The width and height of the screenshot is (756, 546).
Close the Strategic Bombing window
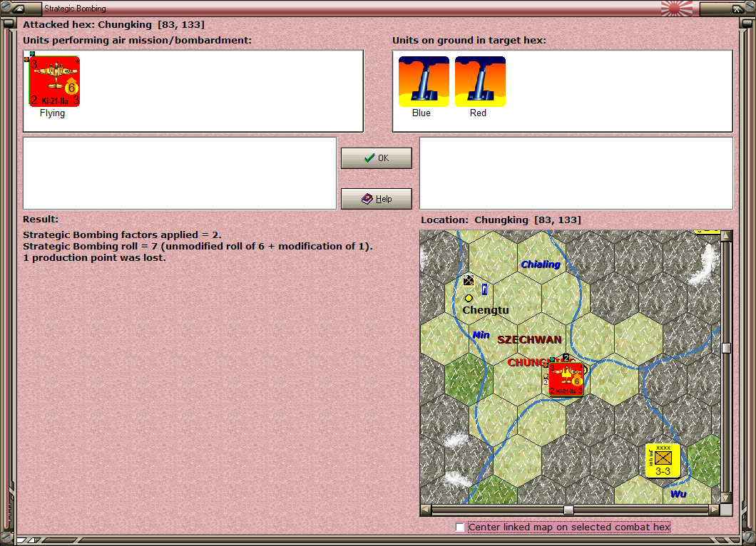click(737, 8)
